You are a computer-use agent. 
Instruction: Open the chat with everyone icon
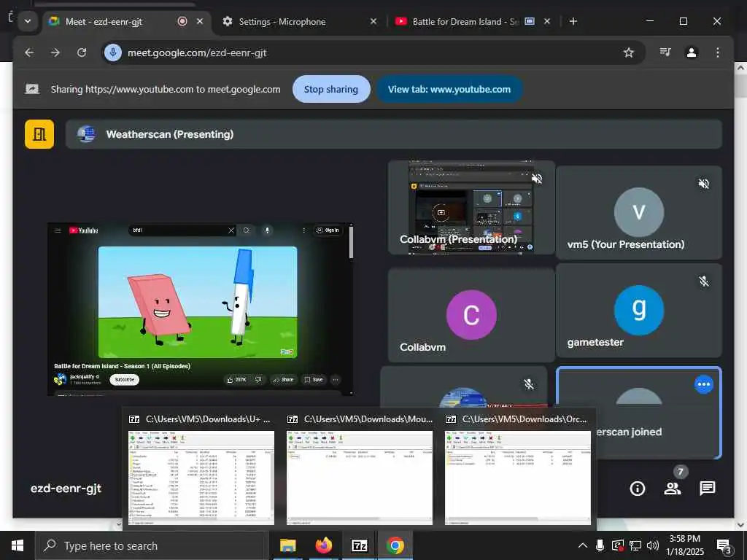708,488
